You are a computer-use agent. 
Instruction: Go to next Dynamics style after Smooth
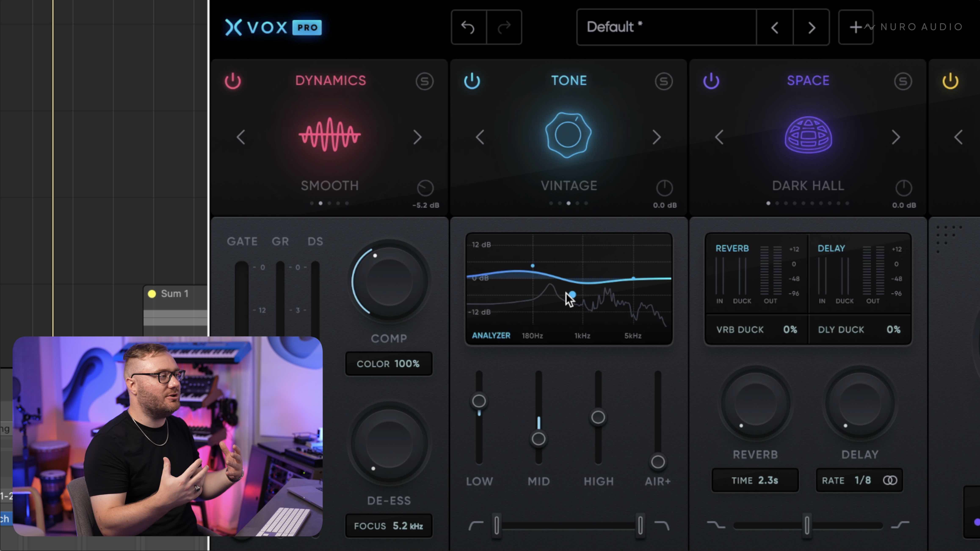(x=417, y=137)
